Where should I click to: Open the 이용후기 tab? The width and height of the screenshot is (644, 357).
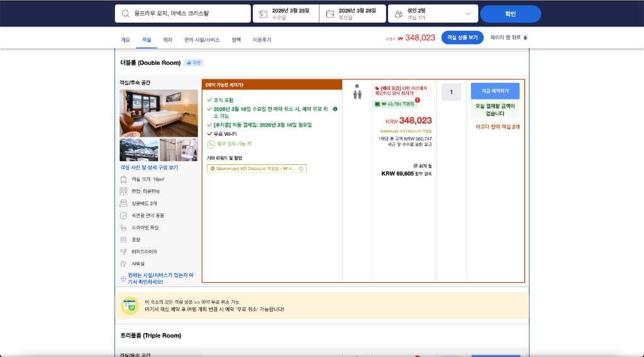pyautogui.click(x=262, y=40)
